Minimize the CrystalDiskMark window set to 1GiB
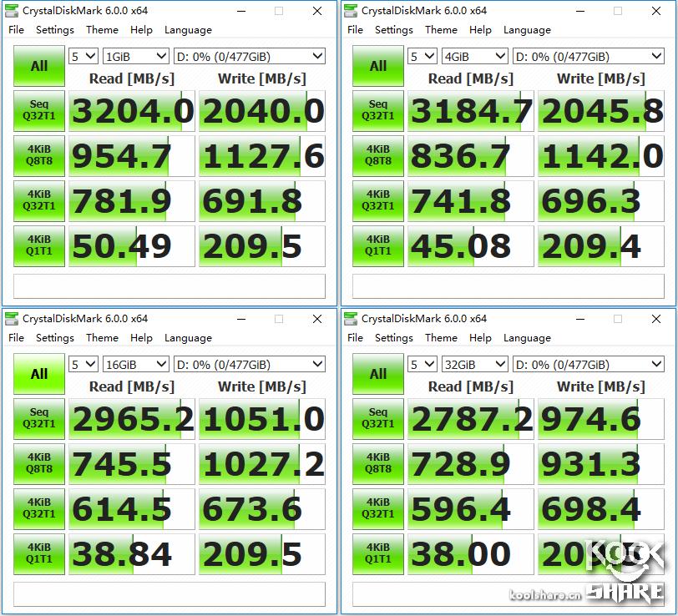Viewport: 678px width, 616px height. click(241, 11)
